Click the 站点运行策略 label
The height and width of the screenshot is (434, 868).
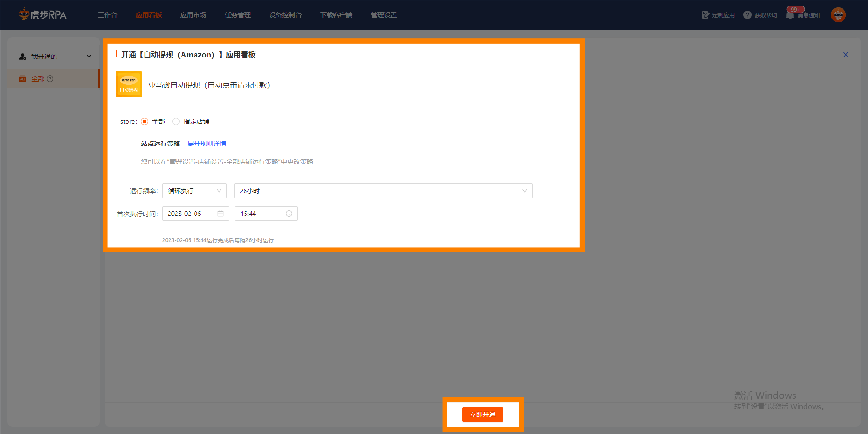pyautogui.click(x=160, y=144)
